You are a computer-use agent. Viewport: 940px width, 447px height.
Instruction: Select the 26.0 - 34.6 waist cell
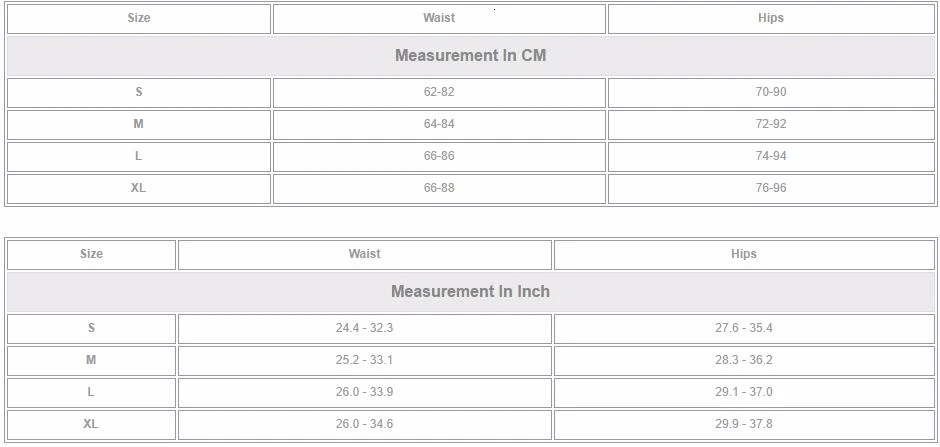click(364, 425)
